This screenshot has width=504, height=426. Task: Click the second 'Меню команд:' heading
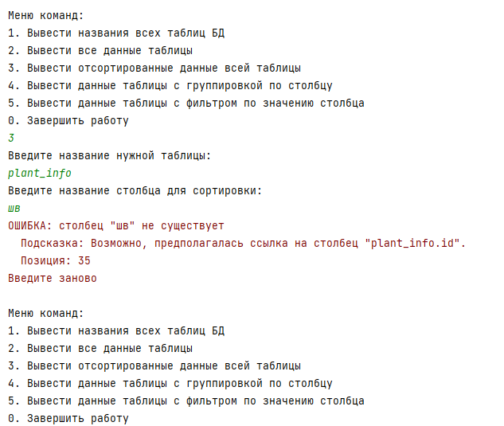[46, 313]
